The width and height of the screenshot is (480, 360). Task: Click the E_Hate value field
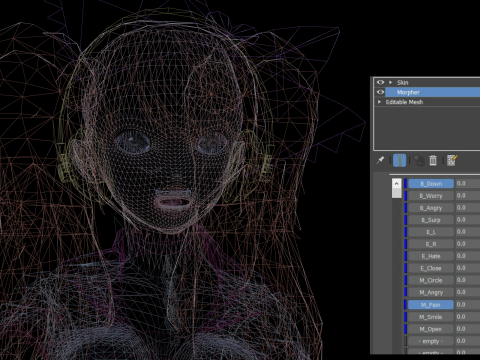468,256
